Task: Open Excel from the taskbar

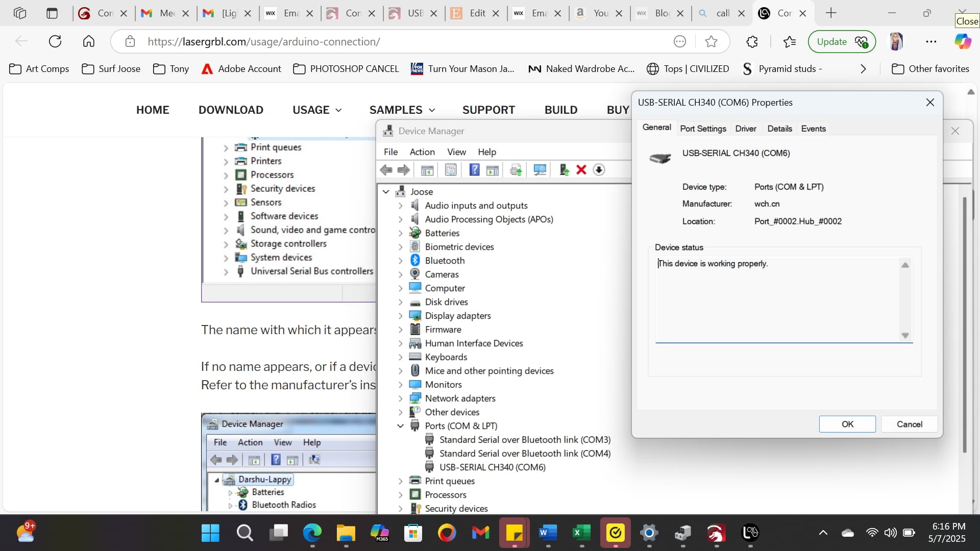Action: pos(581,533)
